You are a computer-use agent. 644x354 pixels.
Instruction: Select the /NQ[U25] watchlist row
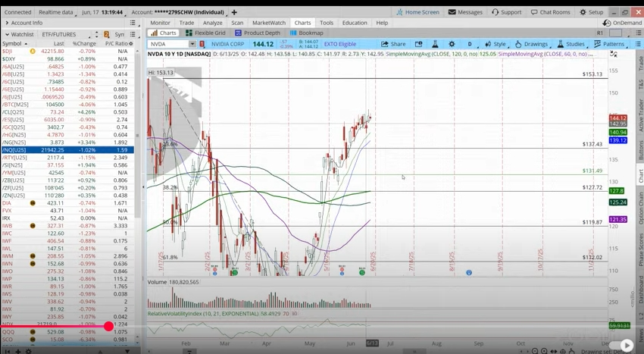pos(67,150)
